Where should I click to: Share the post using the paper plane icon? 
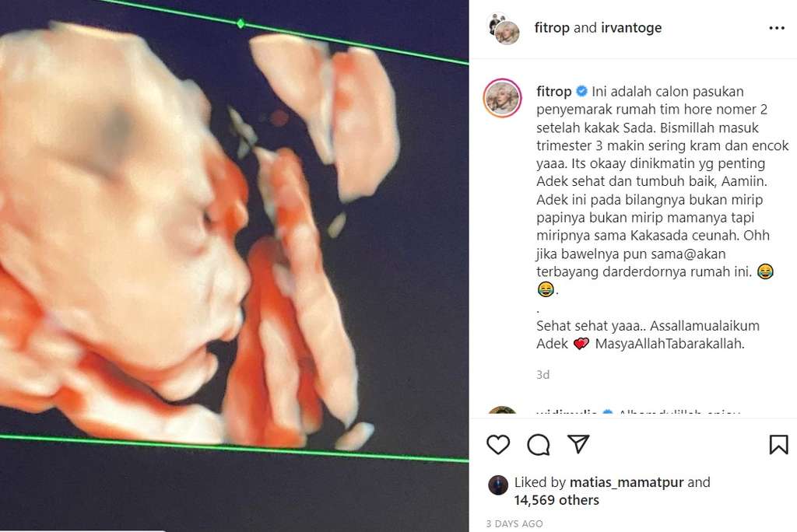pos(578,444)
